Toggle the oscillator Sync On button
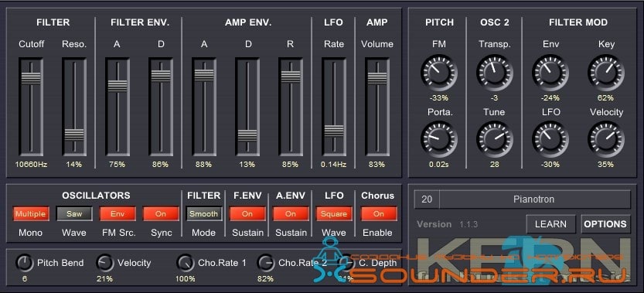This screenshot has width=644, height=293. (x=161, y=213)
